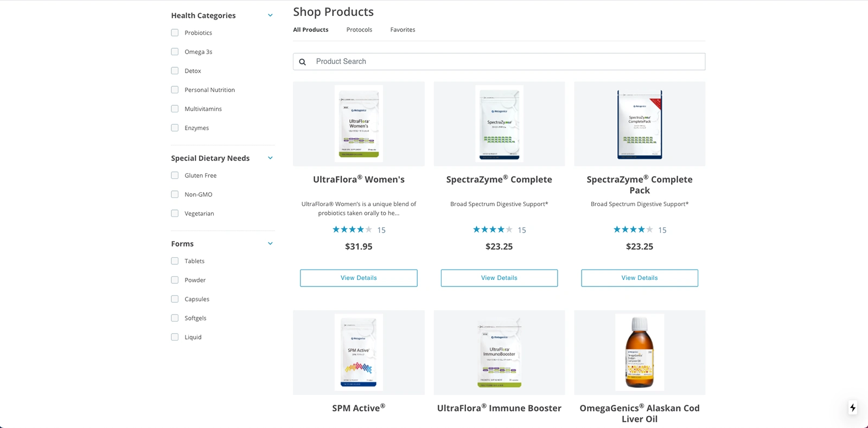This screenshot has height=428, width=868.
Task: Enable the Gluten Free filter
Action: (x=175, y=175)
